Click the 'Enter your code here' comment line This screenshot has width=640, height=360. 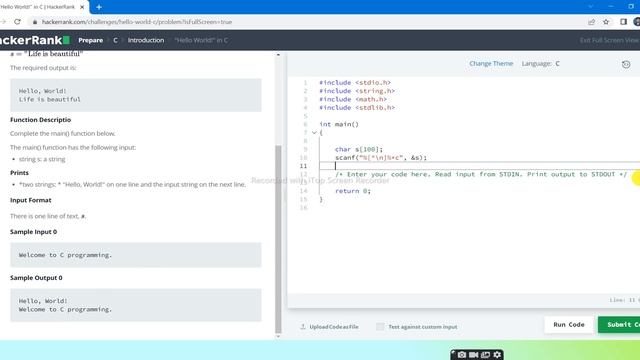pos(481,174)
